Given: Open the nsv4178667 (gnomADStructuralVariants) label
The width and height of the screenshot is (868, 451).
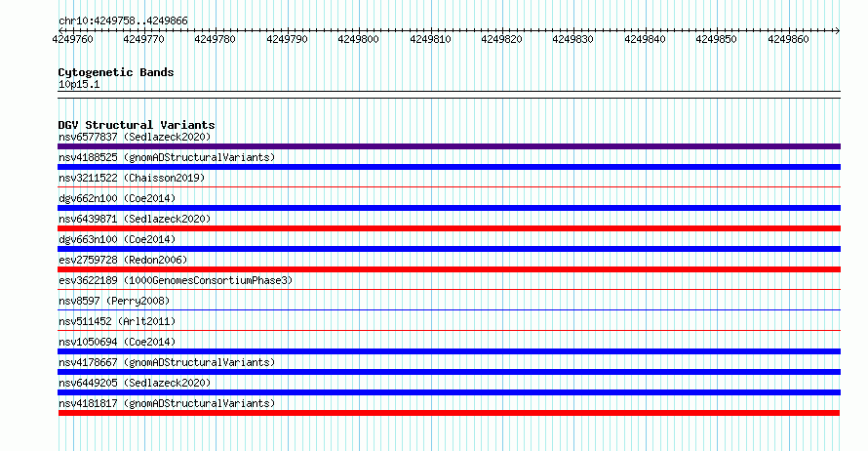Looking at the screenshot, I should tap(167, 362).
